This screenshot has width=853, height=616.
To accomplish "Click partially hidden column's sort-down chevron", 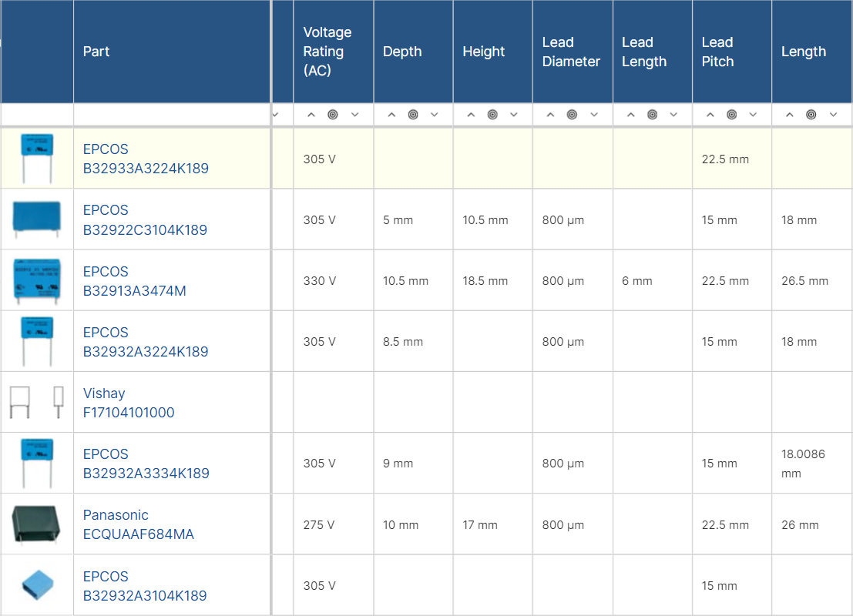I will (275, 115).
